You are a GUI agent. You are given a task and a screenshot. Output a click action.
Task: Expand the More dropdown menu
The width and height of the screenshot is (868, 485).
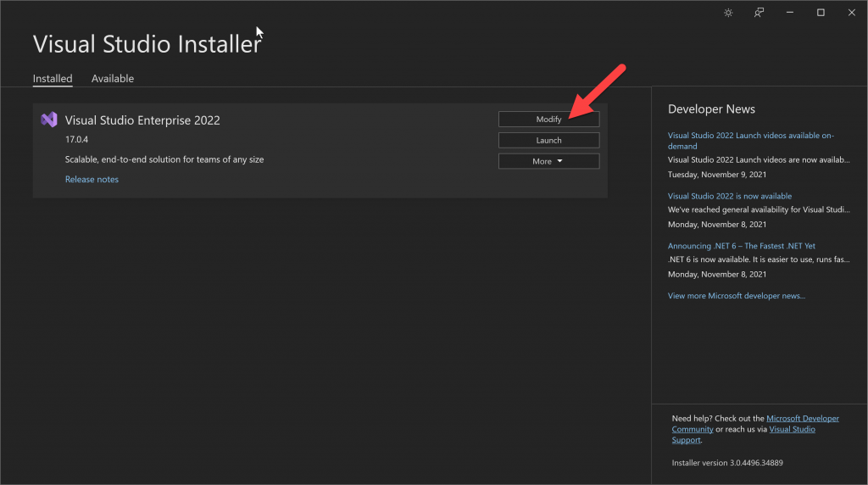point(548,161)
